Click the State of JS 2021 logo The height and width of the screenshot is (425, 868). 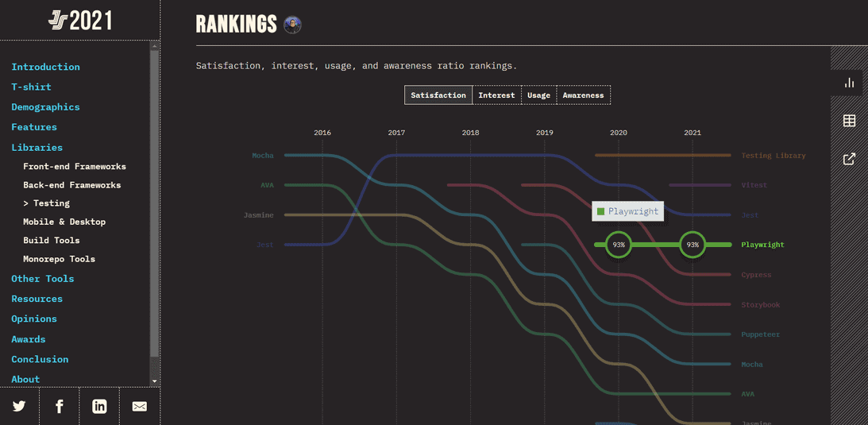[x=80, y=21]
